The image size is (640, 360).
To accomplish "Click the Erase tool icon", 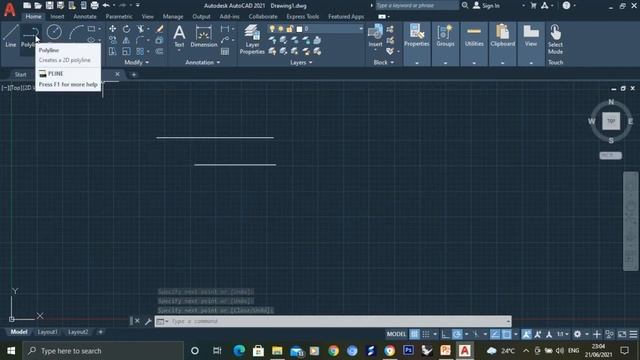I will pyautogui.click(x=160, y=29).
